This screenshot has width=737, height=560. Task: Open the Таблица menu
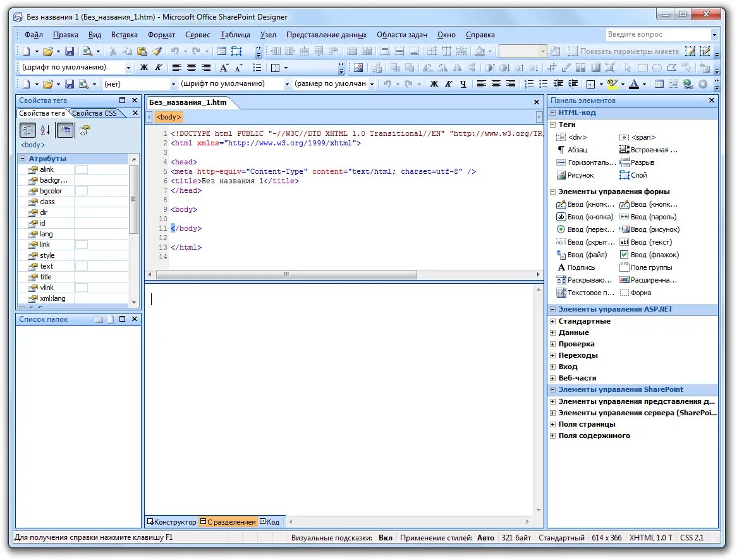pos(235,35)
